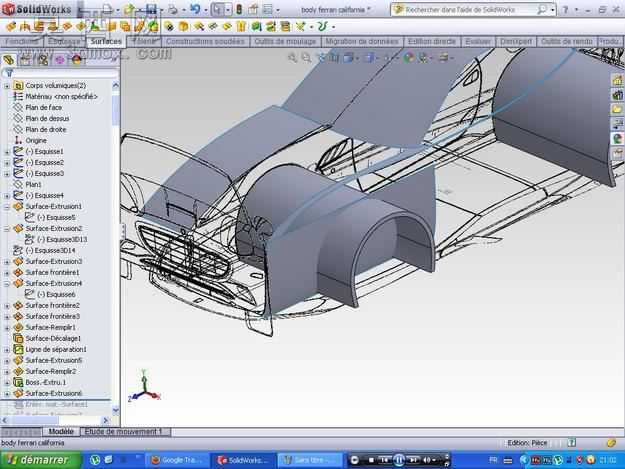This screenshot has height=469, width=625.
Task: Click the help question mark icon
Action: [565, 9]
